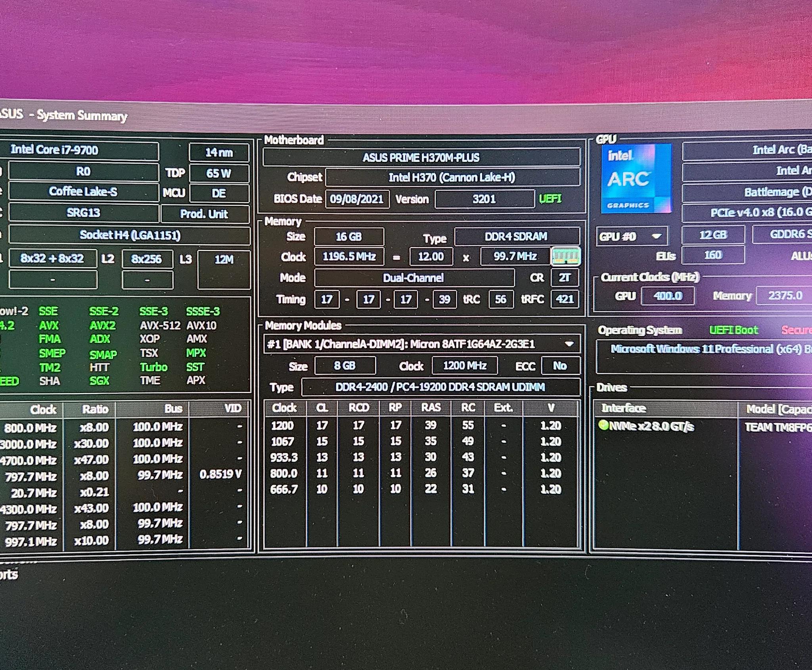Viewport: 812px width, 670px height.
Task: Click the Prod. Unit field
Action: point(205,214)
